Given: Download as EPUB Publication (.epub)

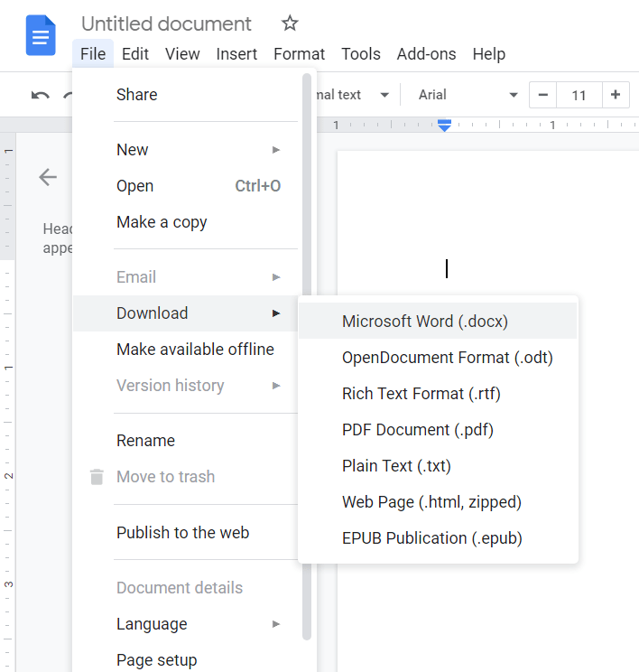Looking at the screenshot, I should pyautogui.click(x=438, y=537).
